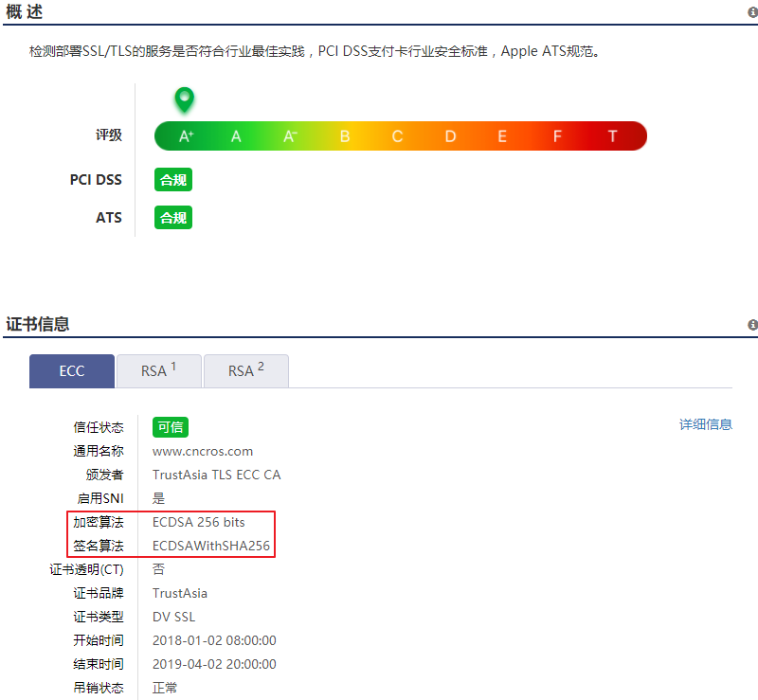Select grade T on the rating scale
Viewport: 758px width, 700px height.
(612, 135)
